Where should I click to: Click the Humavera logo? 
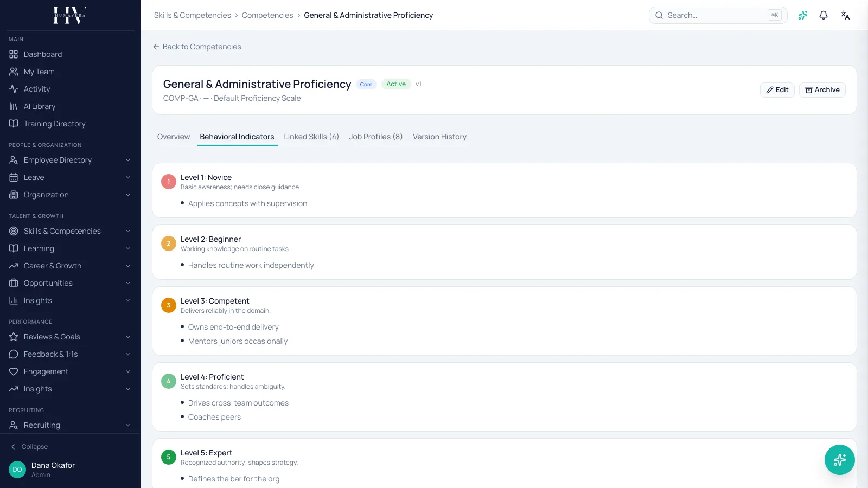tap(70, 15)
